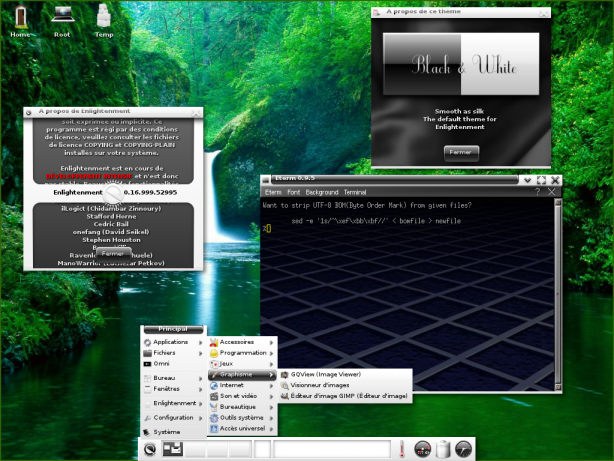Click the clock gadget on shelf
The image size is (614, 461).
point(464,449)
